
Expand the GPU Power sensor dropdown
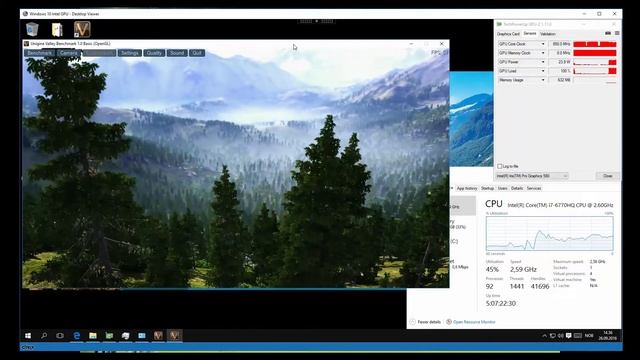point(543,62)
